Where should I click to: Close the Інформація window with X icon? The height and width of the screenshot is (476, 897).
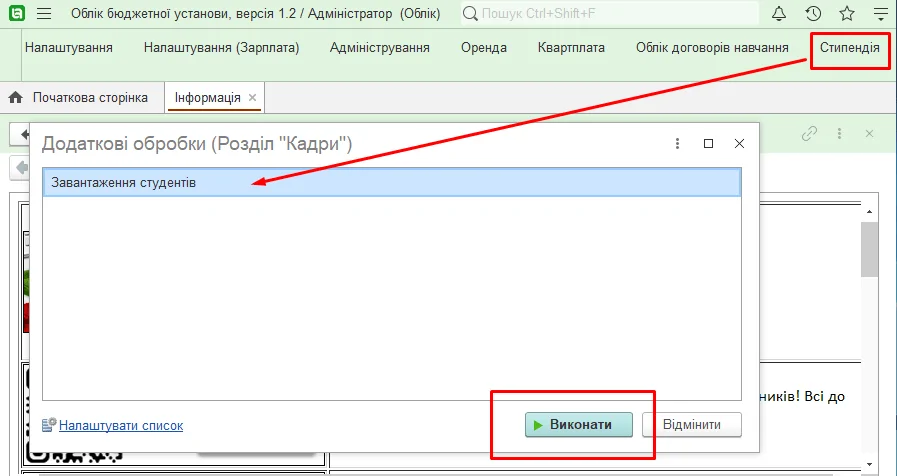[x=870, y=134]
